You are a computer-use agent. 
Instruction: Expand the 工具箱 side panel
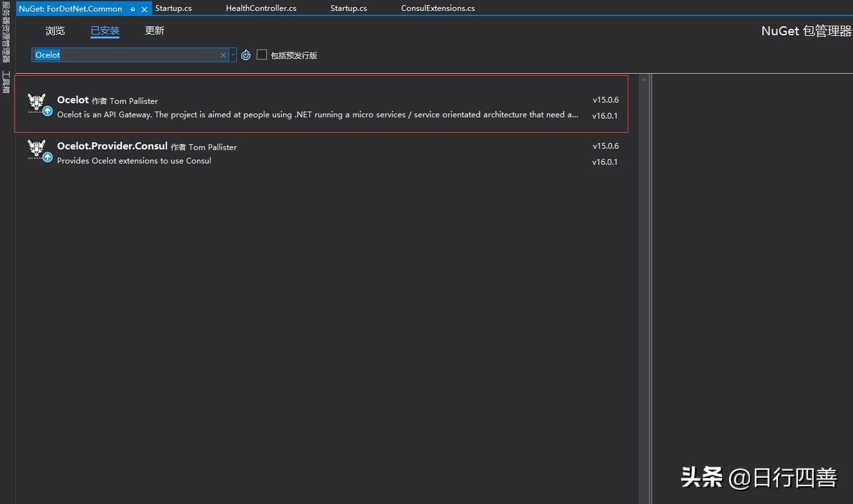(6, 82)
